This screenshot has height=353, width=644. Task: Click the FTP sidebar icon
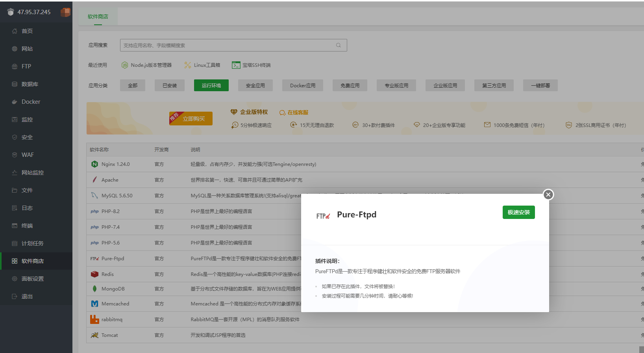tap(15, 66)
